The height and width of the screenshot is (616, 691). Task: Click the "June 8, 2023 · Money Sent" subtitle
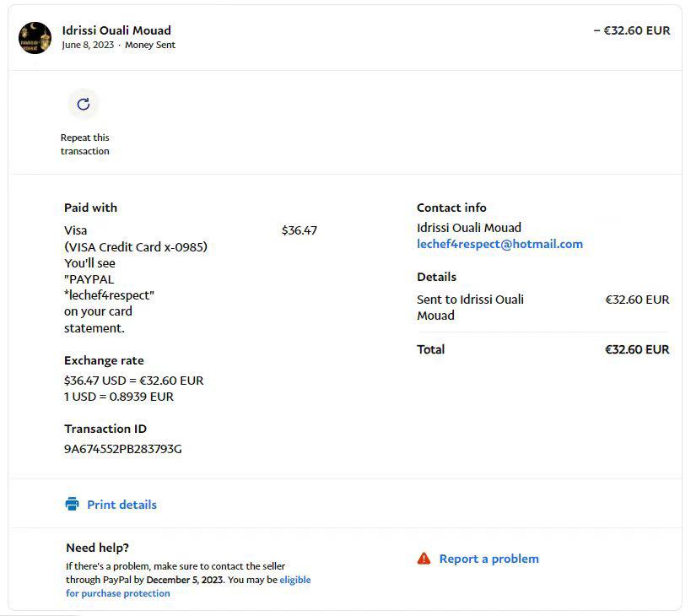pyautogui.click(x=118, y=46)
